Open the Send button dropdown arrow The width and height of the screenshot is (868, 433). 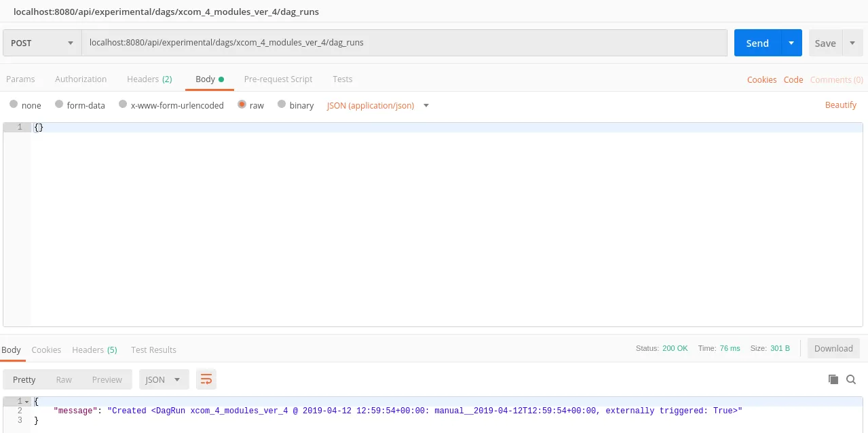click(791, 43)
